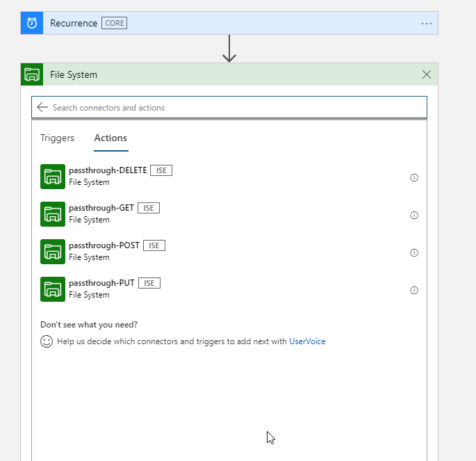Screen dimensions: 476x461
Task: Choose the passthrough-POST action name
Action: coord(104,245)
